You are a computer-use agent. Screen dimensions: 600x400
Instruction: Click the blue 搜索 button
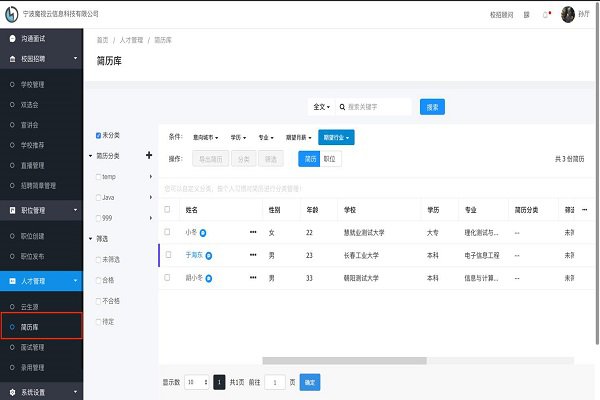pyautogui.click(x=432, y=107)
